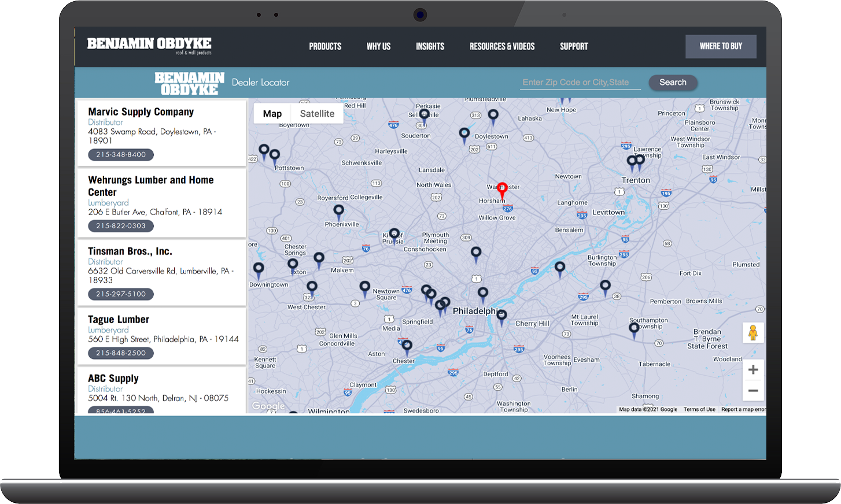This screenshot has width=841, height=504.
Task: Click address 206 E Butler Ave, Chalfont
Action: 155,212
